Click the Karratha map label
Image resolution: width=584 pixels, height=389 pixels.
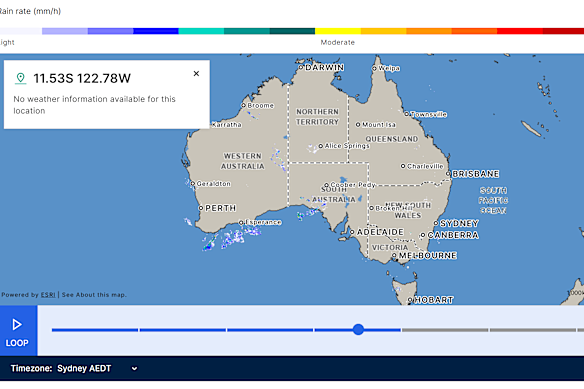coord(226,124)
